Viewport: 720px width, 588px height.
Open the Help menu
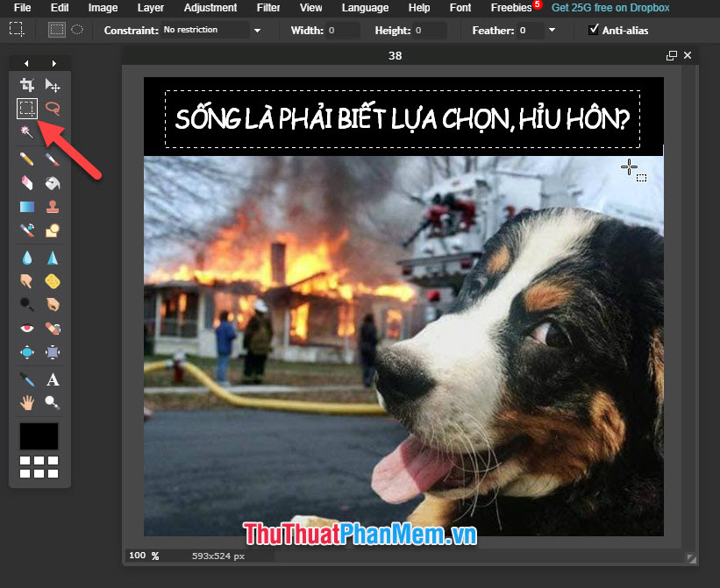pyautogui.click(x=419, y=8)
